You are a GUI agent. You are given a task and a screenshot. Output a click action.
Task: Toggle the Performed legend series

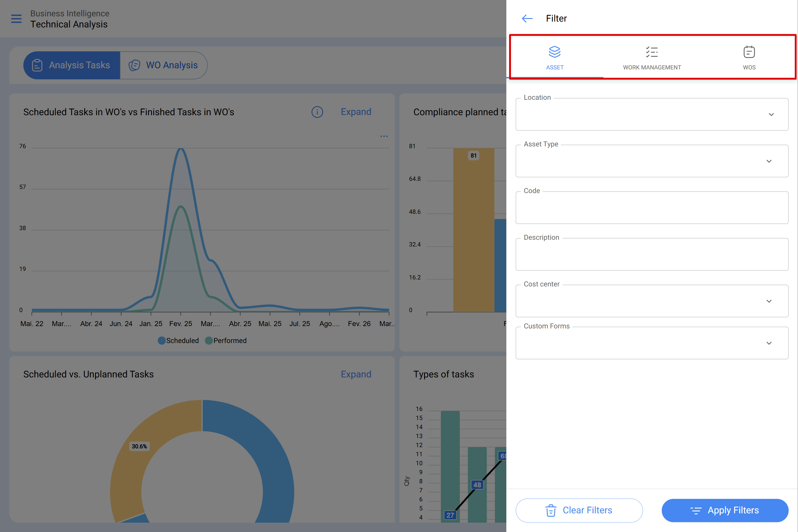(x=226, y=341)
